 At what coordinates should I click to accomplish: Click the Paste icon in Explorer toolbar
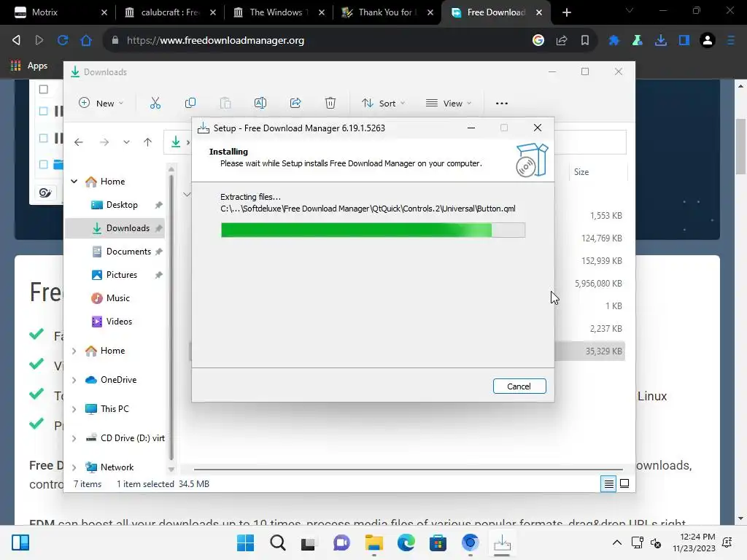(x=225, y=103)
